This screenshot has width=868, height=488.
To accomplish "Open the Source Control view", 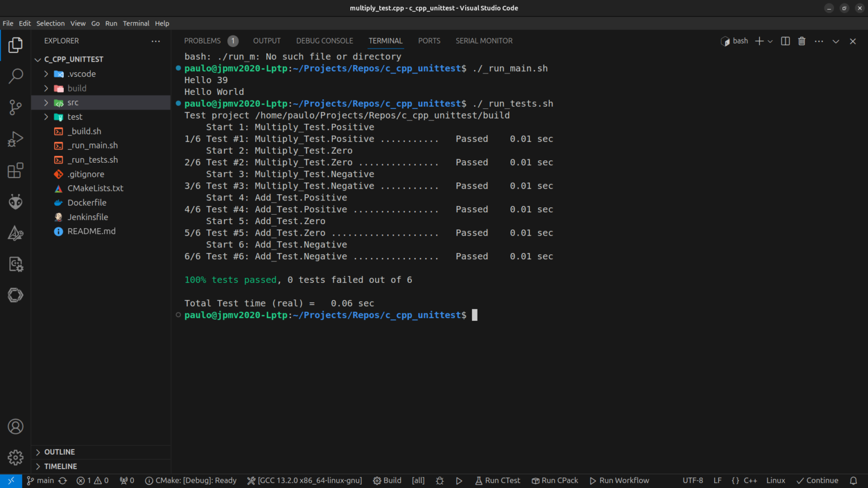I will coord(15,107).
